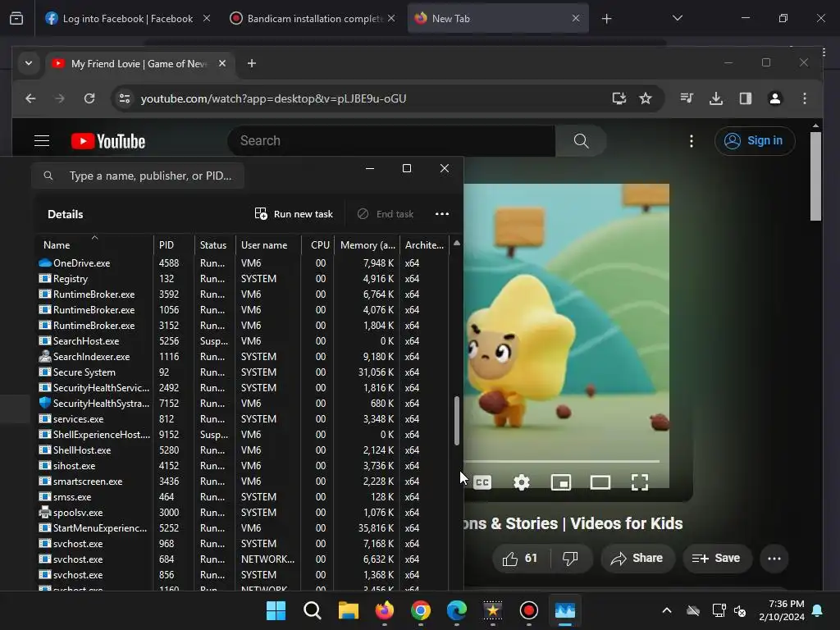Click the video progress bar
Image resolution: width=840 pixels, height=630 pixels.
[561, 461]
